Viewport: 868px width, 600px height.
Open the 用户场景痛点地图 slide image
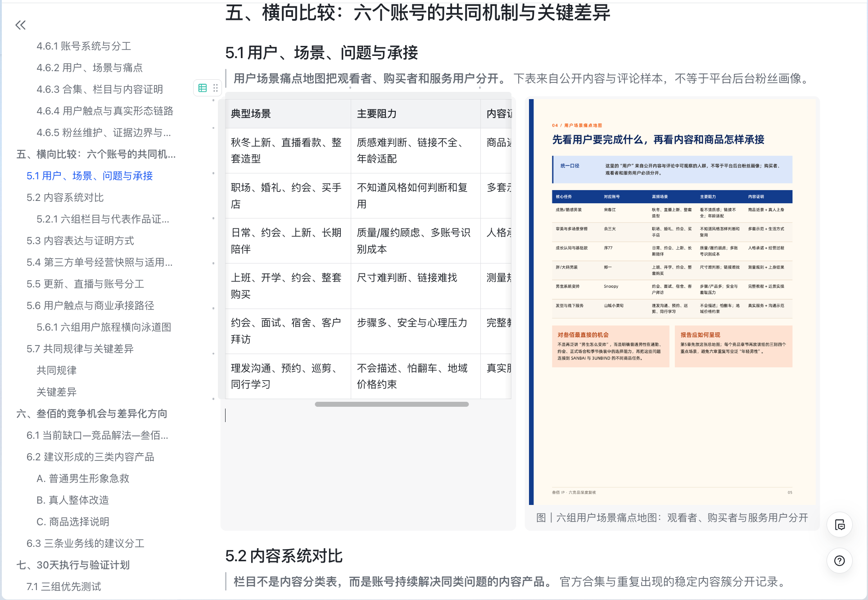pos(672,302)
